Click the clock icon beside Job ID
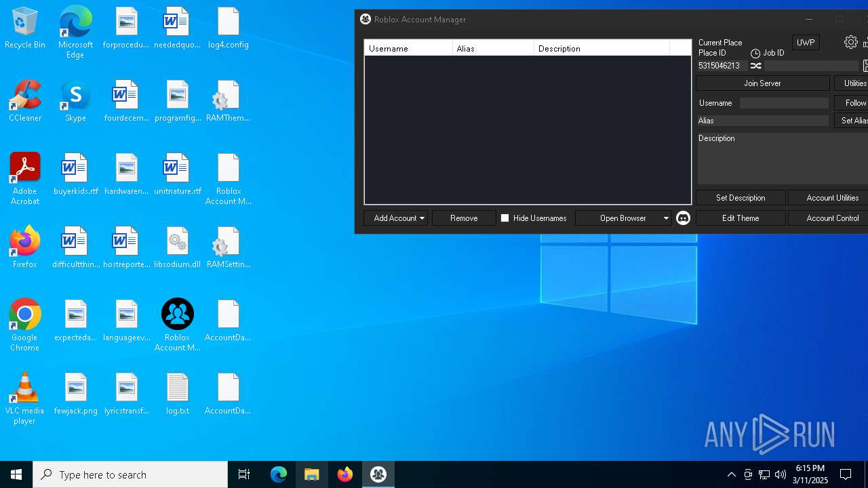This screenshot has width=868, height=488. point(755,53)
